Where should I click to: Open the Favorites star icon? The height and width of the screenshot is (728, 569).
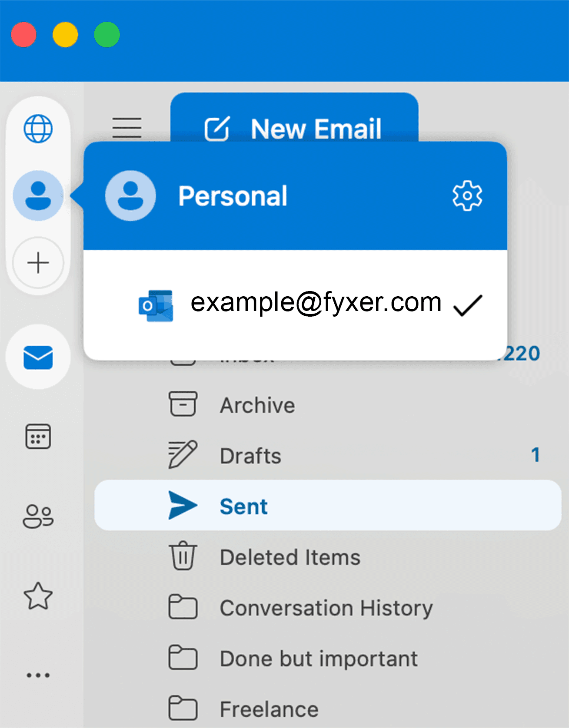(38, 596)
